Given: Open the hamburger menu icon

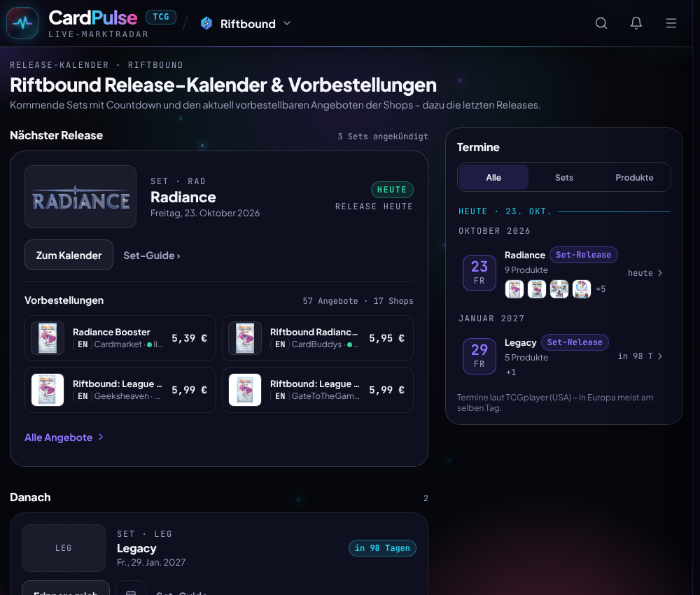Looking at the screenshot, I should pos(671,23).
